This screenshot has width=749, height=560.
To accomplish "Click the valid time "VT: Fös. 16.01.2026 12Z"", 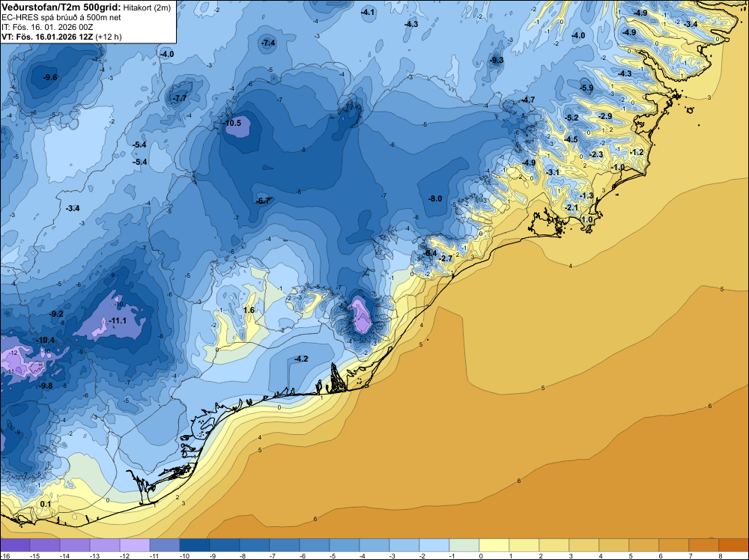I will (47, 36).
